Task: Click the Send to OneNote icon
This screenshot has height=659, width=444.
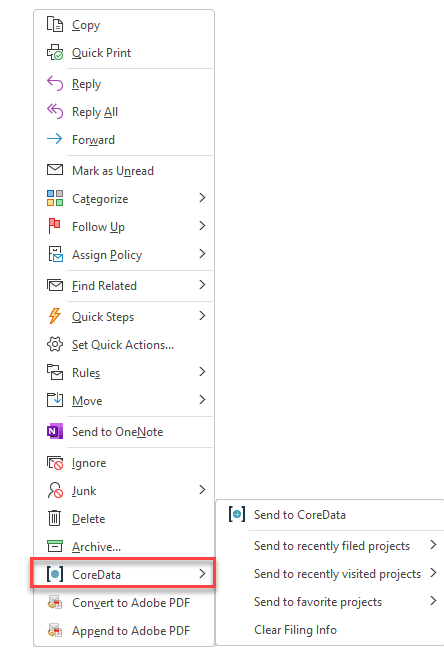Action: coord(55,431)
